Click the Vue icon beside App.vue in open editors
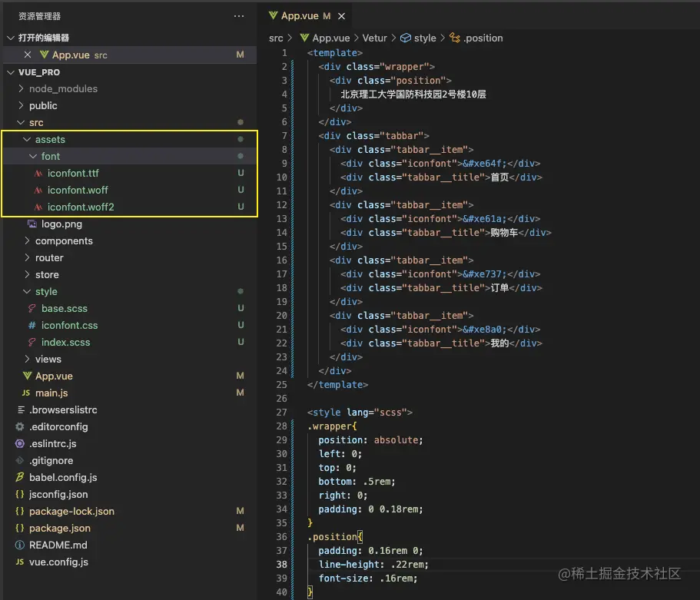This screenshot has width=700, height=600. (45, 55)
